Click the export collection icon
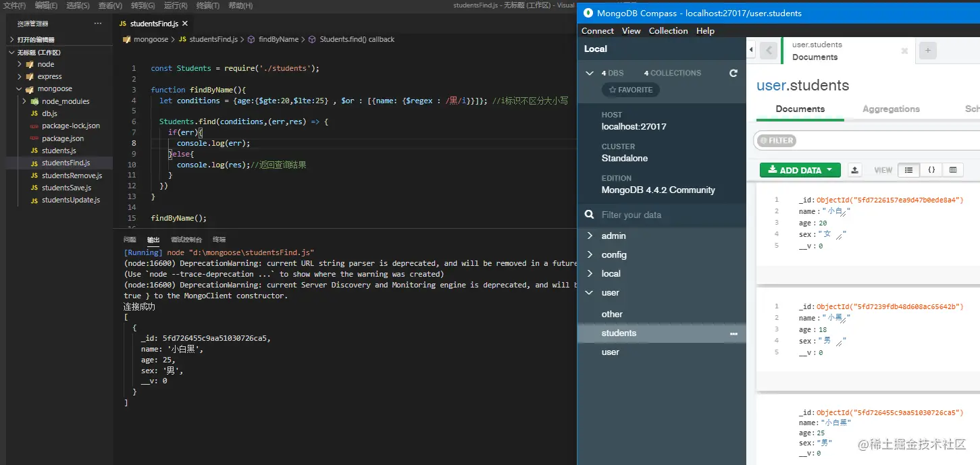The width and height of the screenshot is (980, 465). [x=854, y=170]
